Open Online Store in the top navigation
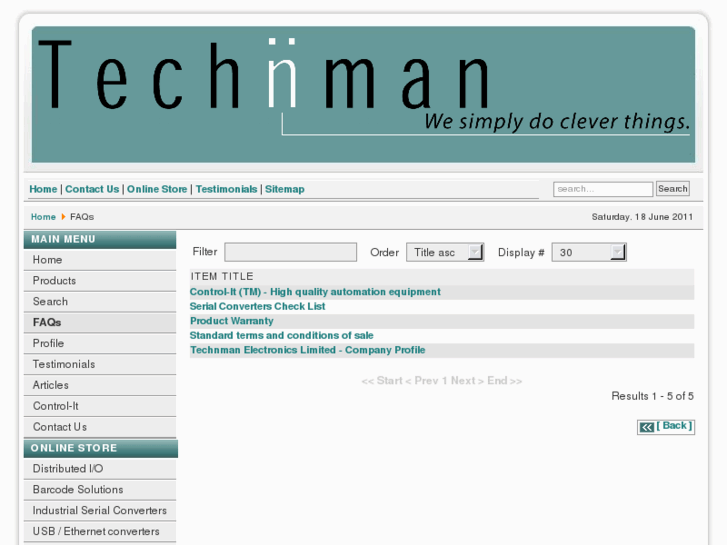Image resolution: width=727 pixels, height=545 pixels. click(157, 189)
